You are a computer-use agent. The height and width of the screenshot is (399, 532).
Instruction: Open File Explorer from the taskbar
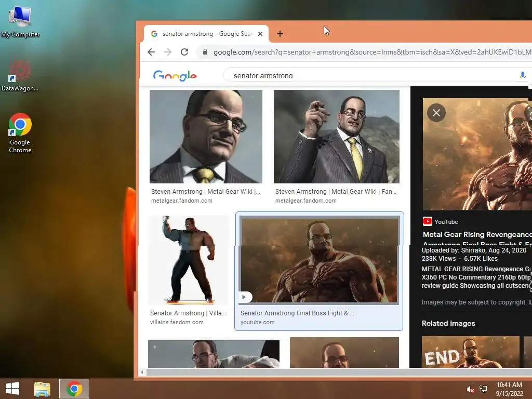click(42, 389)
